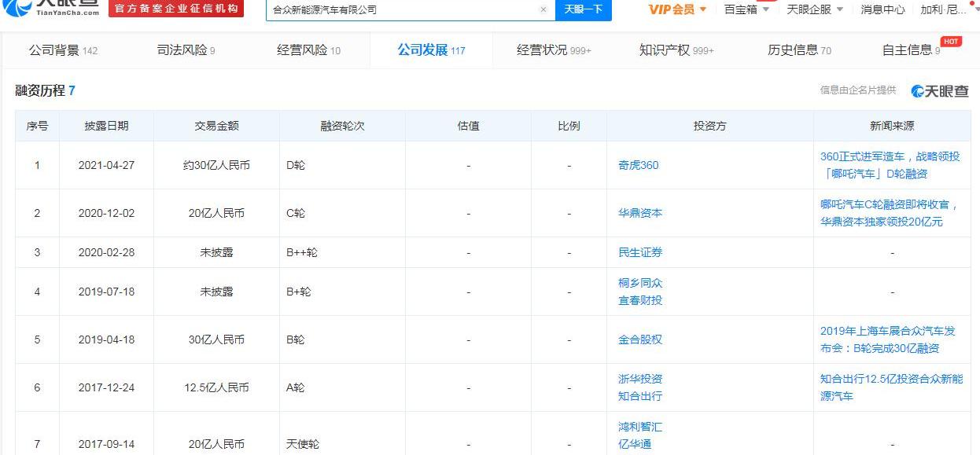The height and width of the screenshot is (455, 980).
Task: Open investor link 民生证券
Action: coord(640,252)
